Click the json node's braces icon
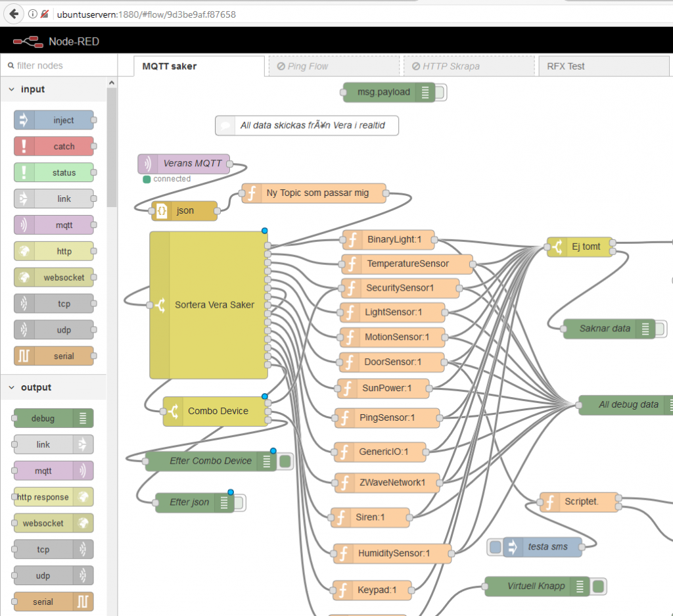Viewport: 673px width, 616px height. click(x=162, y=211)
